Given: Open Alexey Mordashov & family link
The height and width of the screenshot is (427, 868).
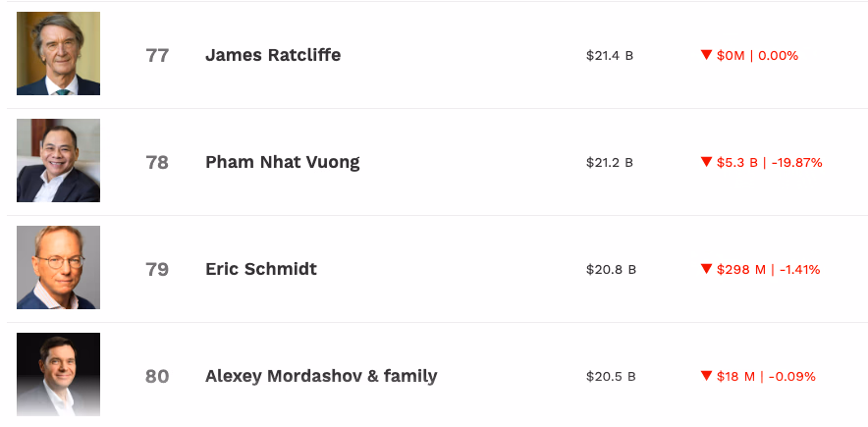Looking at the screenshot, I should (321, 376).
